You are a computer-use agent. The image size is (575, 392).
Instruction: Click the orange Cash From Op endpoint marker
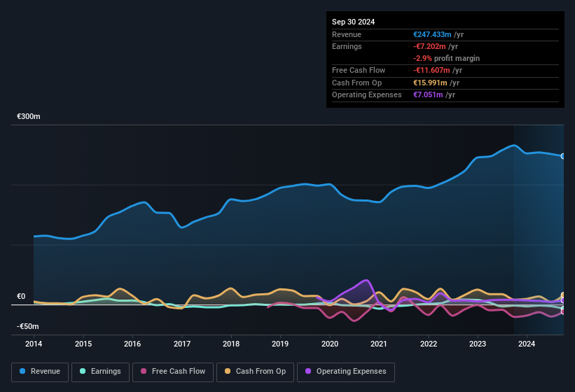563,295
